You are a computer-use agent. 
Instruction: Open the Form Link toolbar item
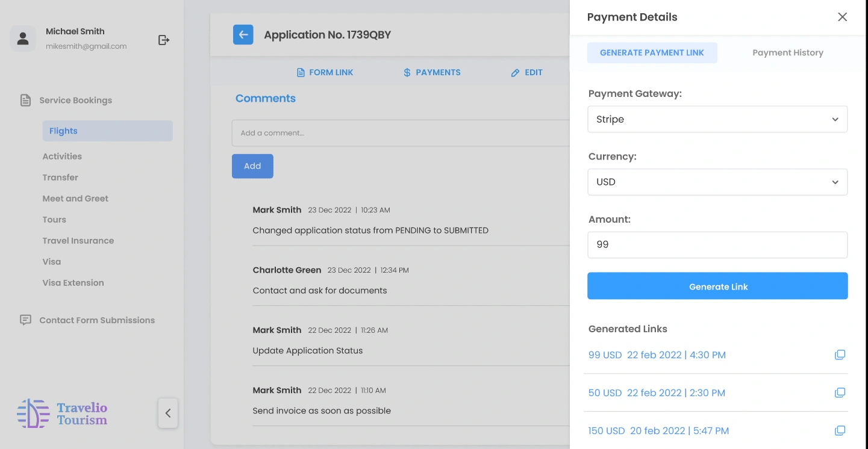tap(325, 72)
